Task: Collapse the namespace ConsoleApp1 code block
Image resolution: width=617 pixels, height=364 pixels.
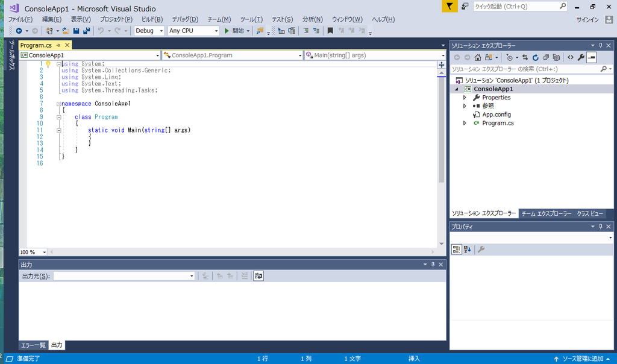Action: [x=58, y=104]
